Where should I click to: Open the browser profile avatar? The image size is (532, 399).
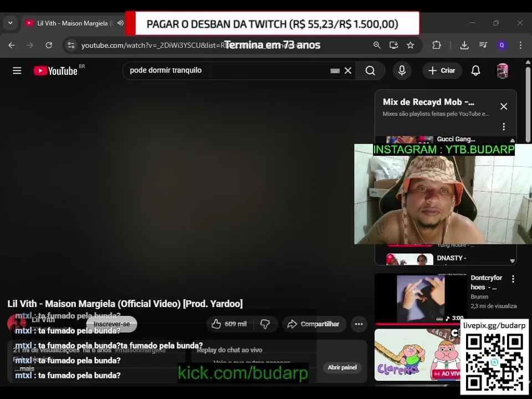(502, 45)
